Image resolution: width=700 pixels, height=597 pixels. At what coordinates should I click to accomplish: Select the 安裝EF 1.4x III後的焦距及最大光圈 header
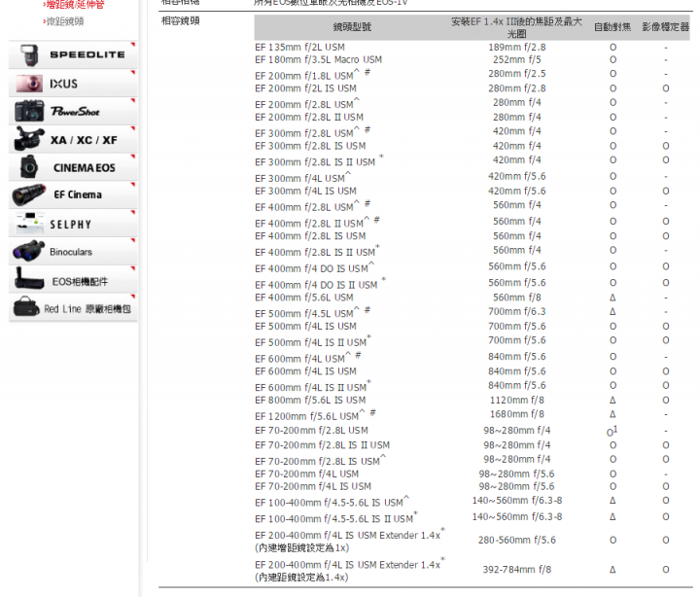(x=516, y=27)
